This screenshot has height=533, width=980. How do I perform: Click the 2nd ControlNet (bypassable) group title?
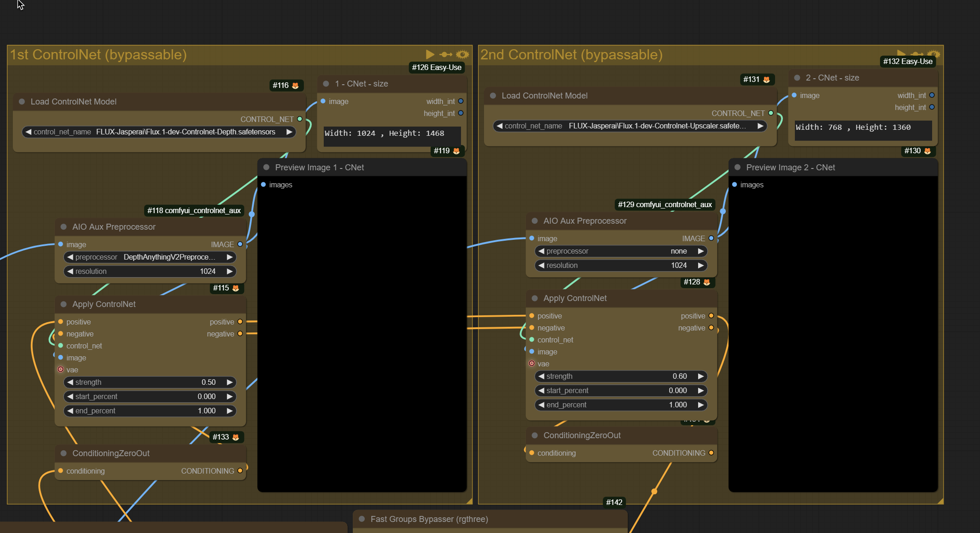point(571,55)
